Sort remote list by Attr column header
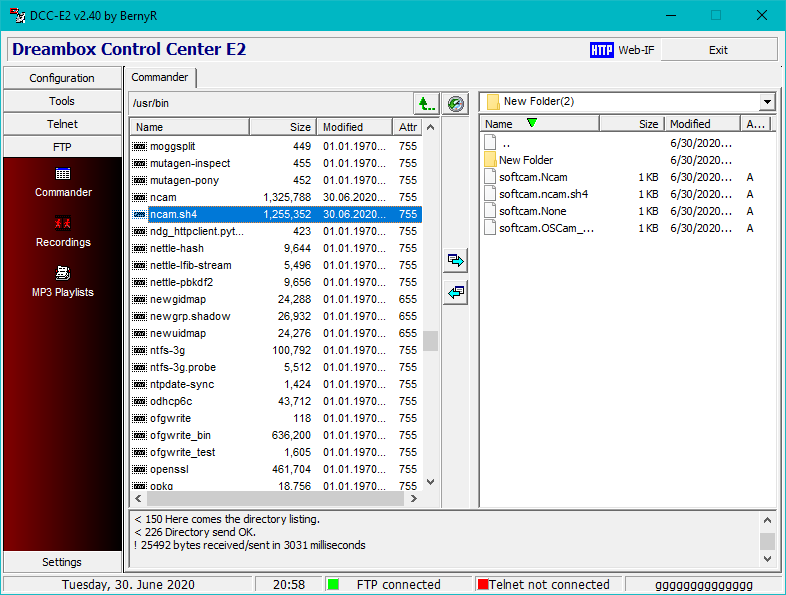This screenshot has width=786, height=595. tap(408, 127)
